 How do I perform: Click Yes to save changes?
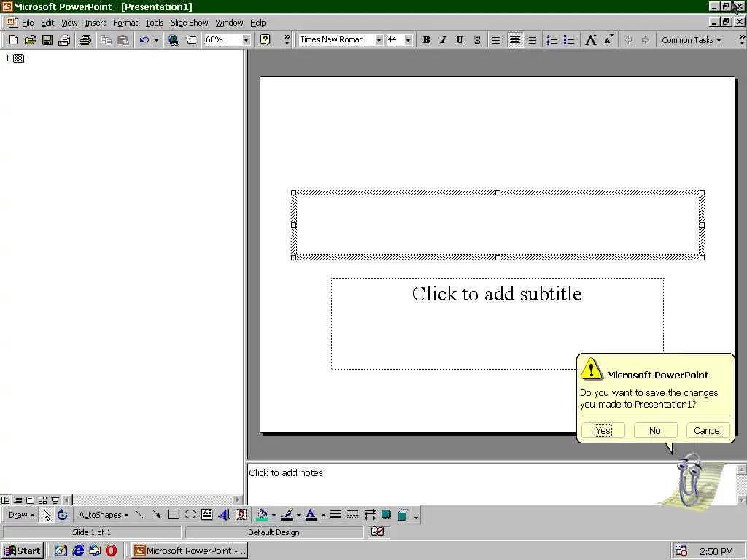pos(603,430)
